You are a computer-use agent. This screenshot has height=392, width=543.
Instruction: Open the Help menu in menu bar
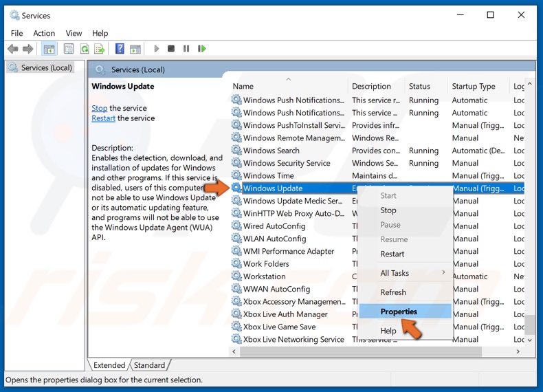tap(100, 33)
